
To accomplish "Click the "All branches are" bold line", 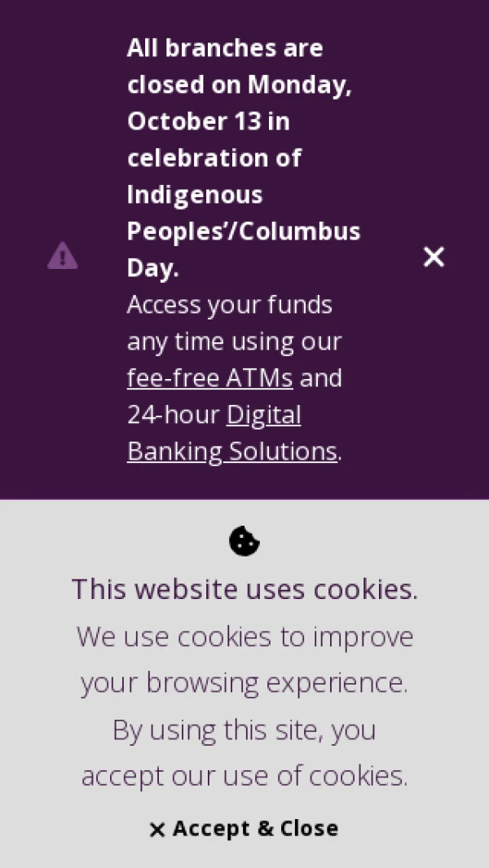I will [225, 48].
